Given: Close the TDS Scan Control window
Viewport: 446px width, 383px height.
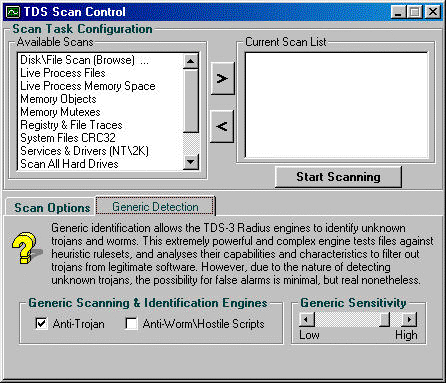Looking at the screenshot, I should (433, 12).
